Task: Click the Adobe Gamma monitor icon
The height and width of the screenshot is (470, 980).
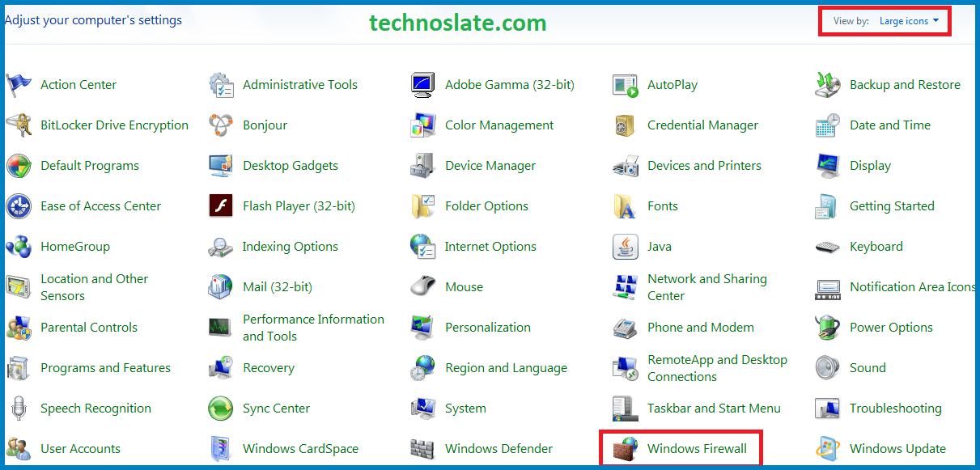Action: 423,85
